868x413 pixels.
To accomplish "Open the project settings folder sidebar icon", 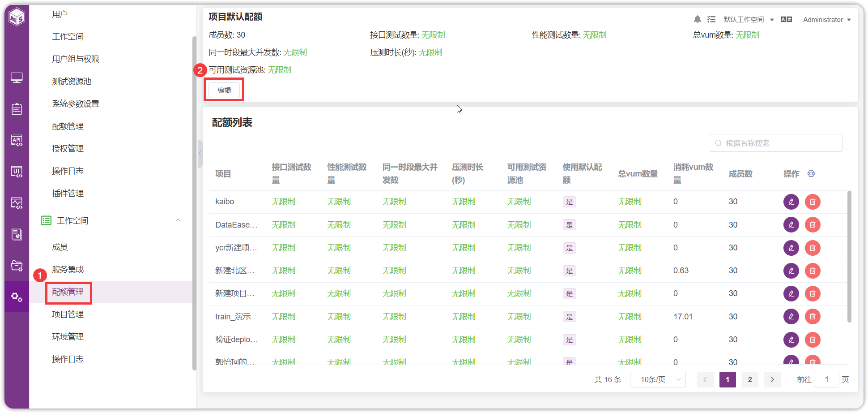I will pos(17,266).
